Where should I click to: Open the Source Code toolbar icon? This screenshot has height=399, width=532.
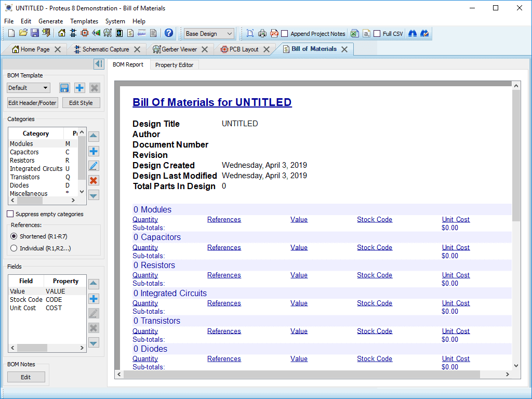[x=142, y=33]
